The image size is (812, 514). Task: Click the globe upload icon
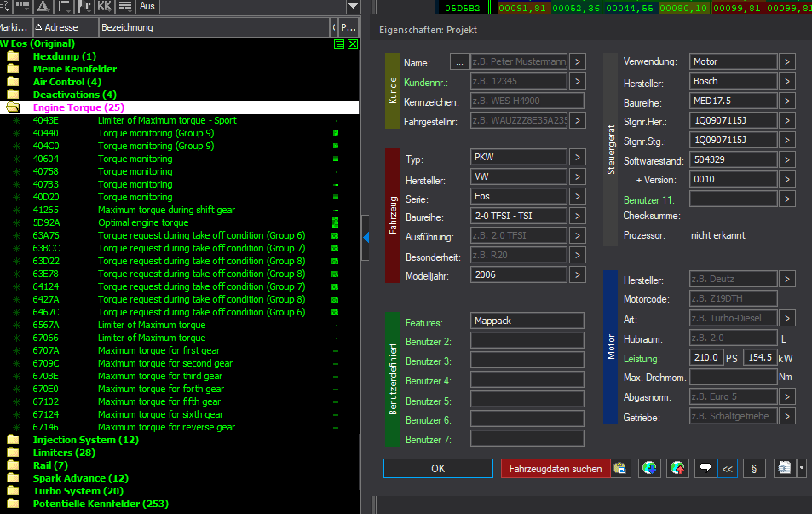coord(678,468)
